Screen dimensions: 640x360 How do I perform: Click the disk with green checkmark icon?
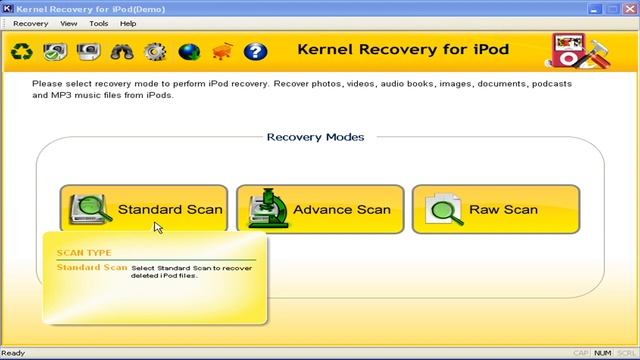55,52
